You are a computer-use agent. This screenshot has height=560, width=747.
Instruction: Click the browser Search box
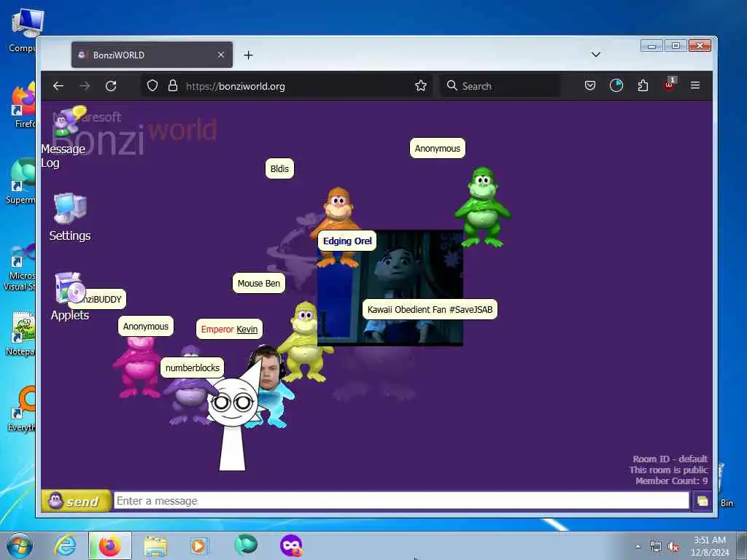coord(499,86)
